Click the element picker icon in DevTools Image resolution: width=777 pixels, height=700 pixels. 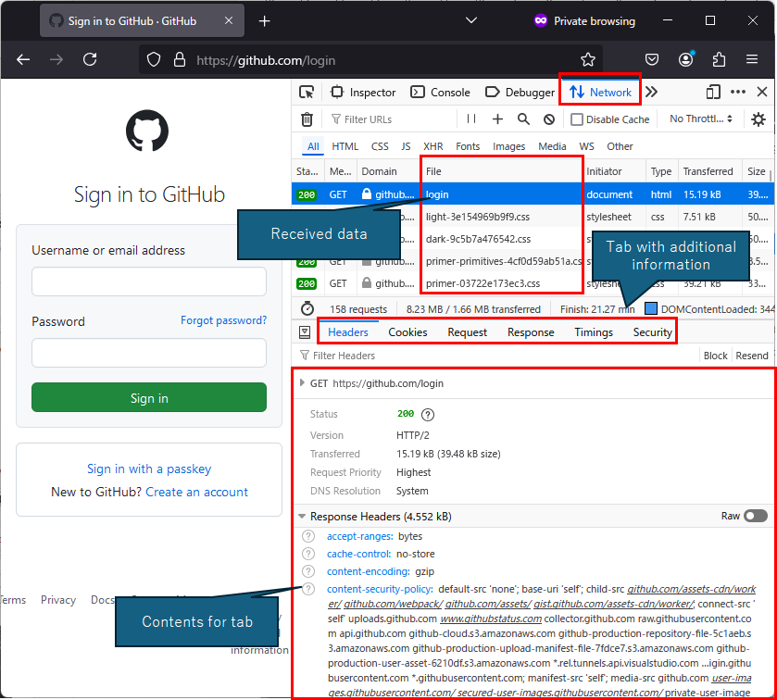point(307,93)
